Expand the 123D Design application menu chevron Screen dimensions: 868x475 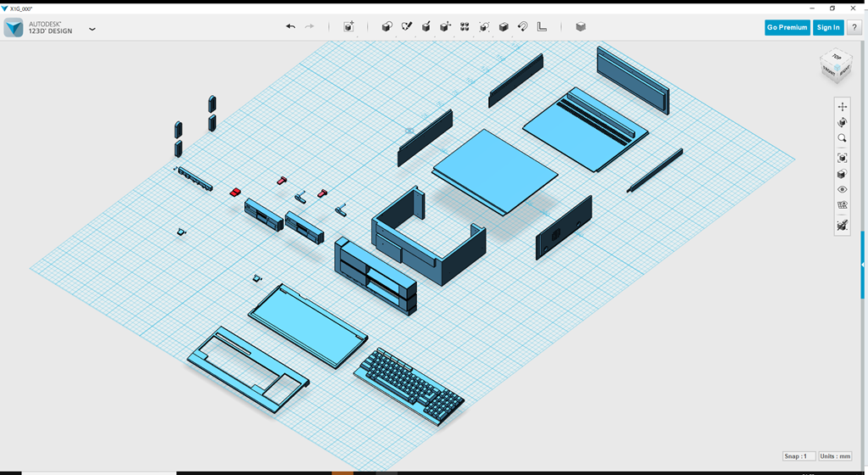point(92,29)
